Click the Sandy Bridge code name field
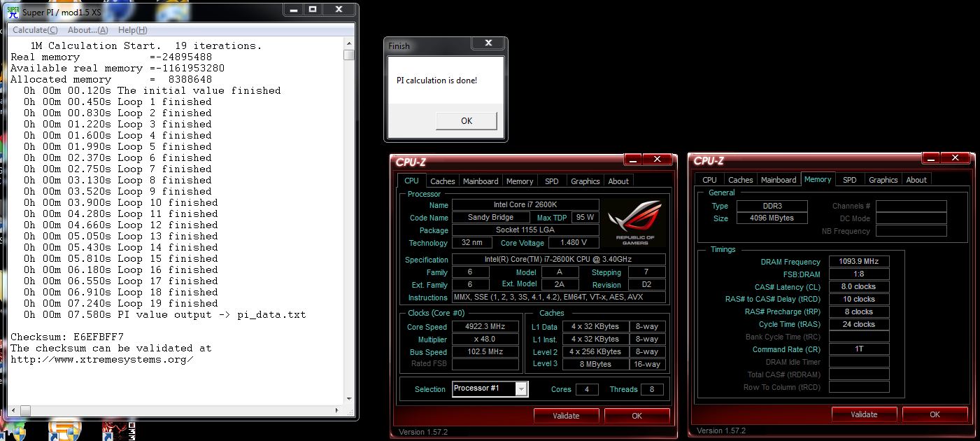Image resolution: width=980 pixels, height=441 pixels. click(x=490, y=217)
